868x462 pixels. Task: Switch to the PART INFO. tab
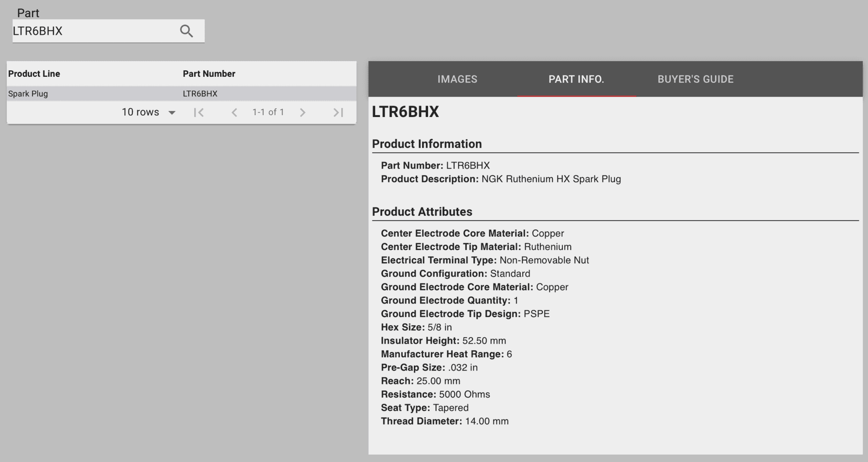576,79
